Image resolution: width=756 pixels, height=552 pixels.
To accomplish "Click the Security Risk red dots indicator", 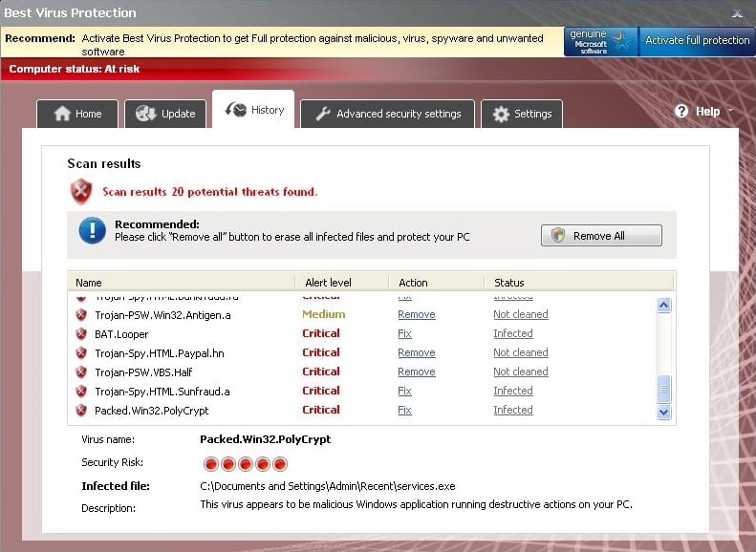I will (x=246, y=464).
